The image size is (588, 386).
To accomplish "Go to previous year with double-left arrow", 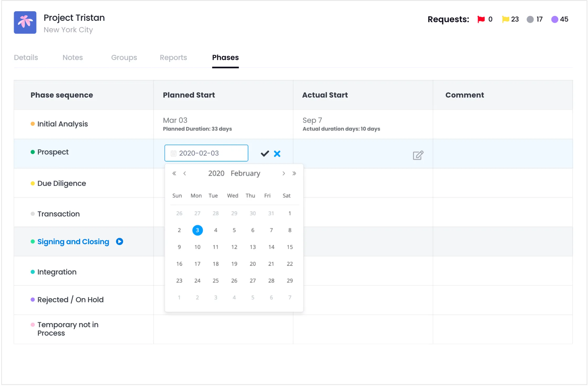I will (x=174, y=173).
